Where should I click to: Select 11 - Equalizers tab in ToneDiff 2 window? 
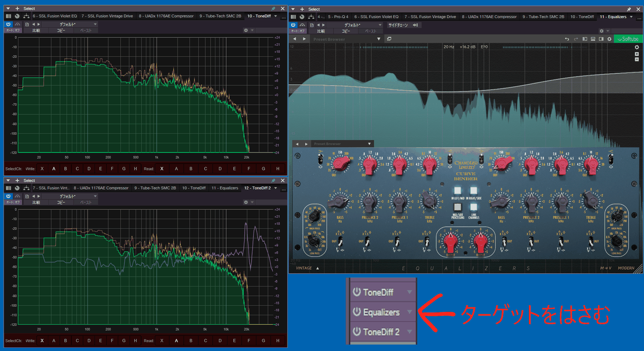pyautogui.click(x=225, y=188)
